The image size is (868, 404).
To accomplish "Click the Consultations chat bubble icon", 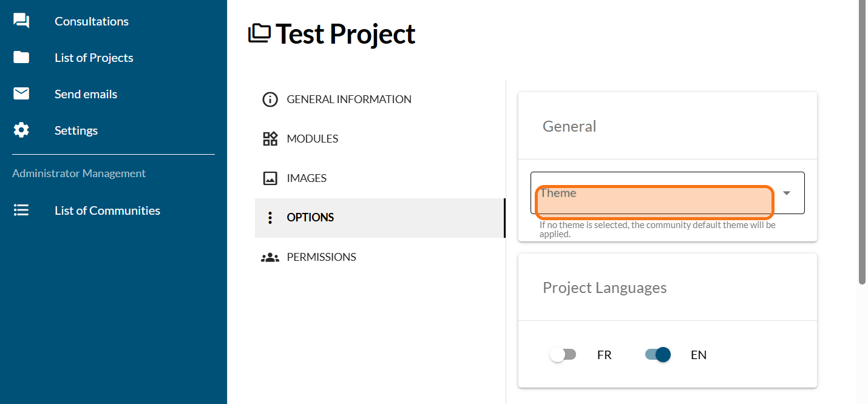I will [x=21, y=21].
